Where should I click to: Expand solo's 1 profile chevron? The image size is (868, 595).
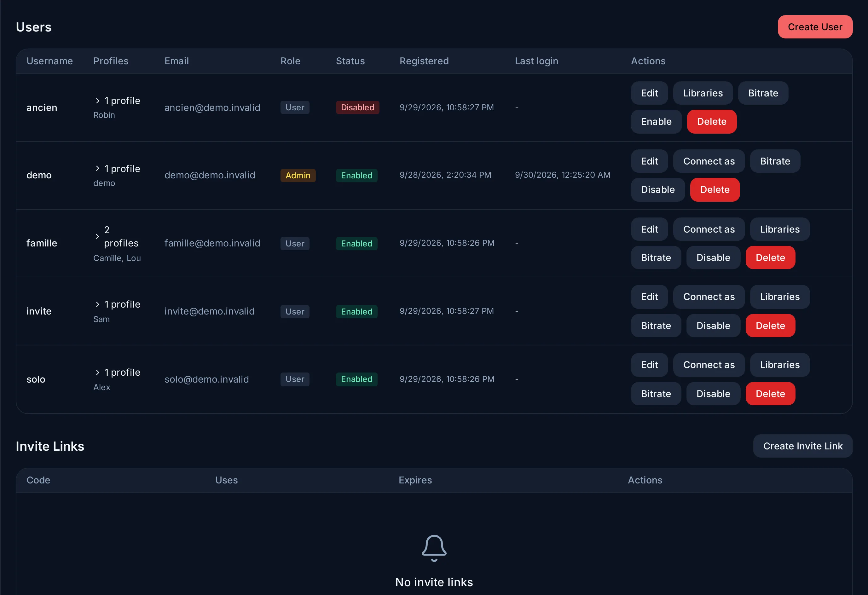tap(97, 373)
